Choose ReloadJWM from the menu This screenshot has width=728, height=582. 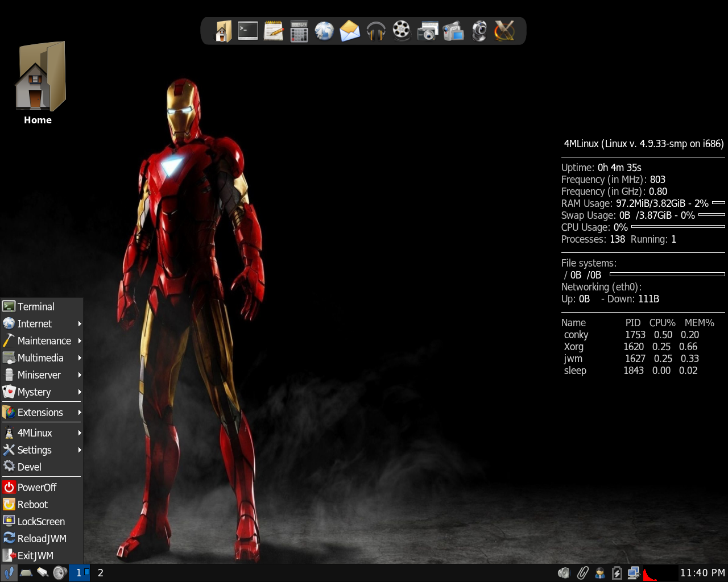pyautogui.click(x=42, y=538)
